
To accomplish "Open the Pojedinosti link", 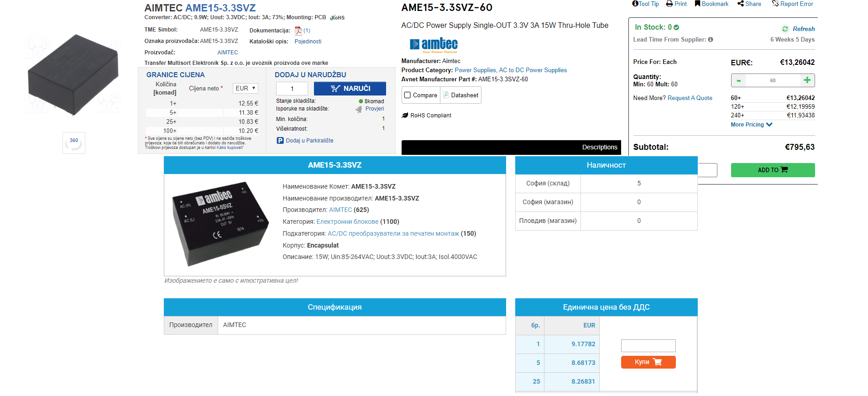I will click(308, 42).
